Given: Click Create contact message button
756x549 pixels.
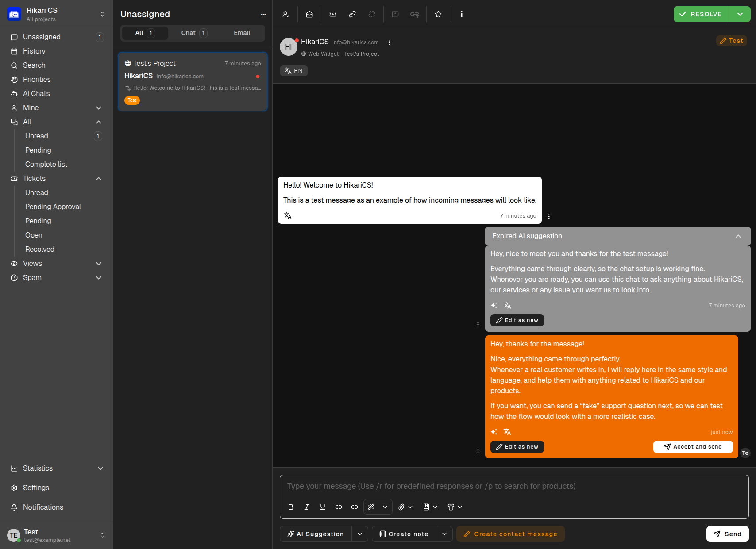Looking at the screenshot, I should click(510, 534).
